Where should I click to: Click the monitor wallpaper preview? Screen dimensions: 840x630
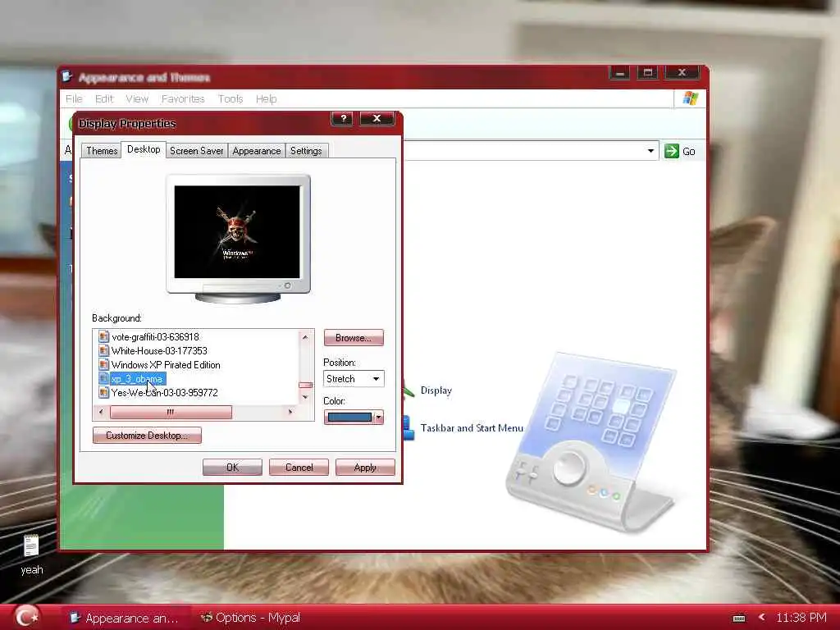point(237,231)
